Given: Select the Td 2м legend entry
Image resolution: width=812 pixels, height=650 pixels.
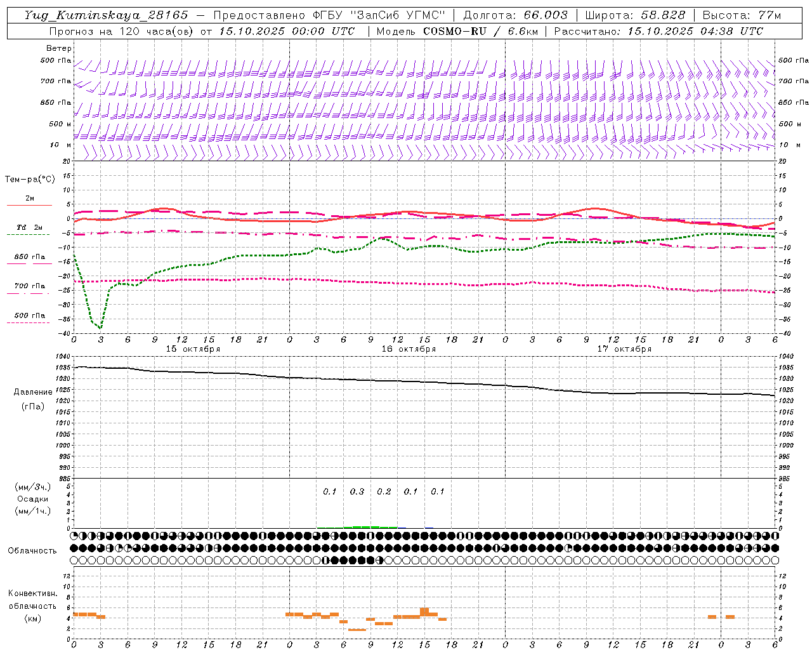Looking at the screenshot, I should click(29, 227).
